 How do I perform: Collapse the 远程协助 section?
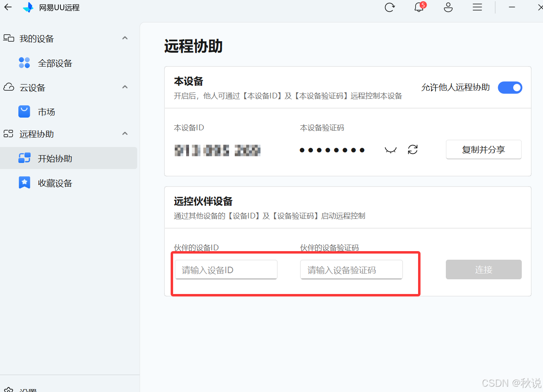tap(125, 134)
